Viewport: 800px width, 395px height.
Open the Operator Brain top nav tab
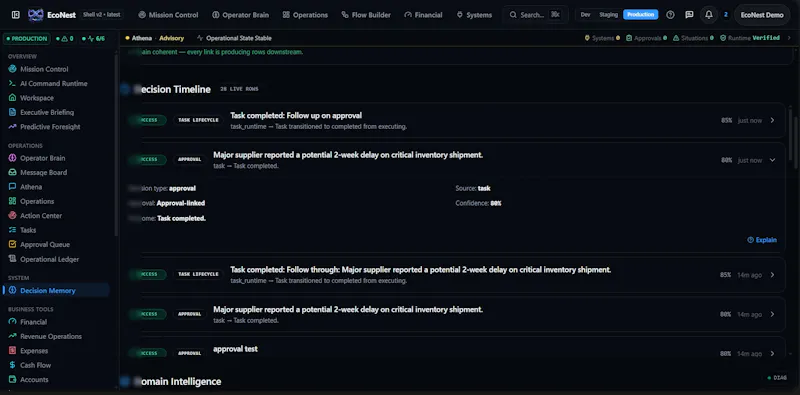coord(240,15)
